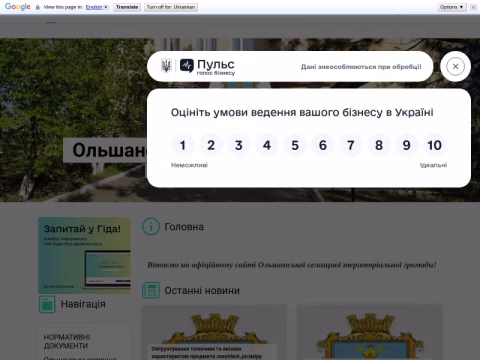
Task: Rate business conditions as 1
Action: point(183,145)
